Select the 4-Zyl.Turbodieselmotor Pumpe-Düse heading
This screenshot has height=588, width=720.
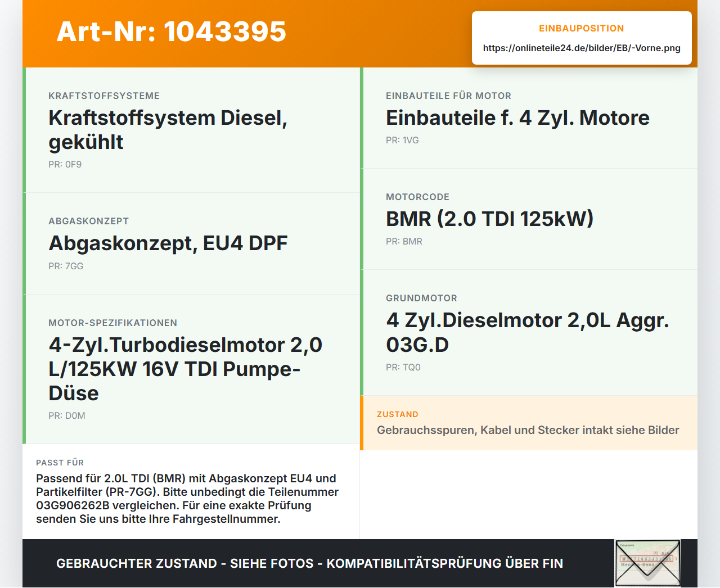[x=185, y=369]
